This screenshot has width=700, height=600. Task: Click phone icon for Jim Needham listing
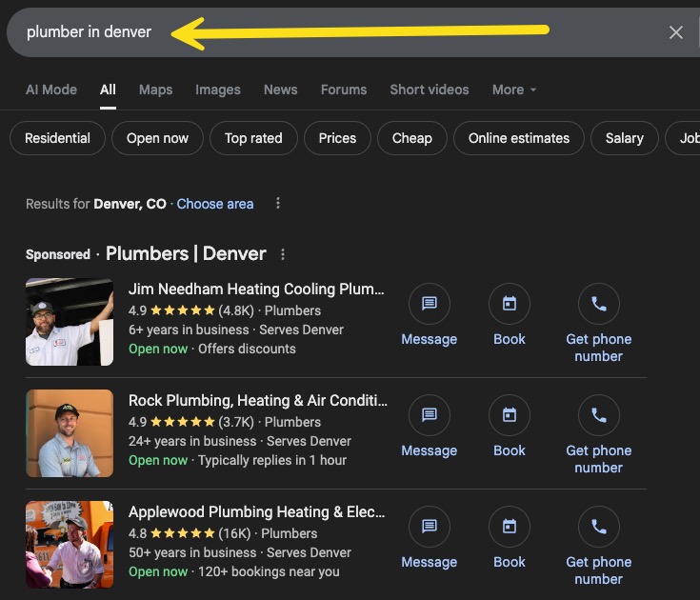(x=598, y=304)
